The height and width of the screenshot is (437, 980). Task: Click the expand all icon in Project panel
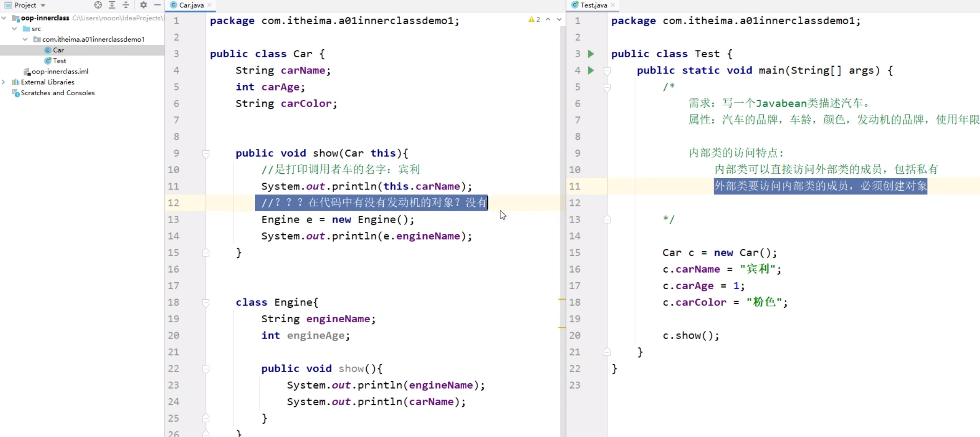(112, 5)
